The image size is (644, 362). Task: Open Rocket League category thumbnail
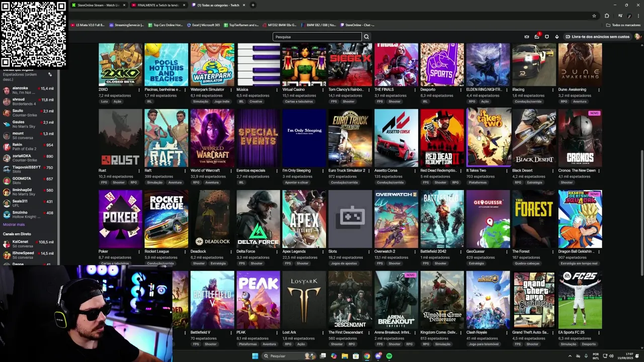[167, 219]
